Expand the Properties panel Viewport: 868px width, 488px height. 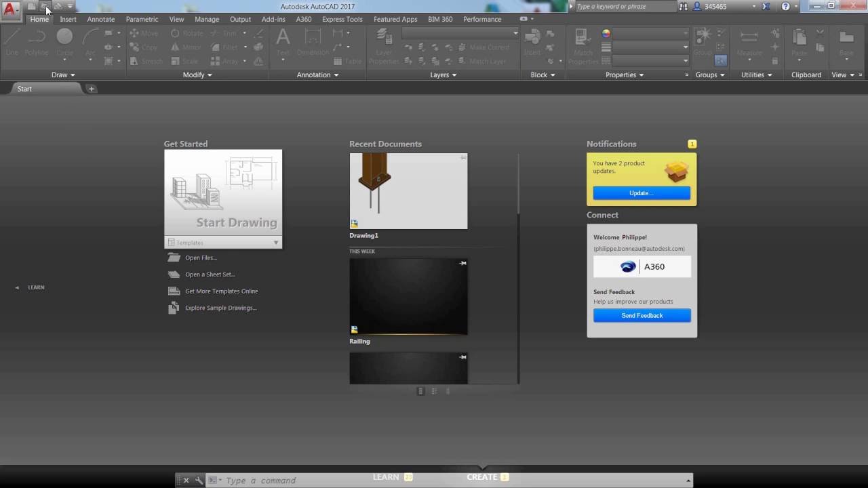(x=625, y=75)
